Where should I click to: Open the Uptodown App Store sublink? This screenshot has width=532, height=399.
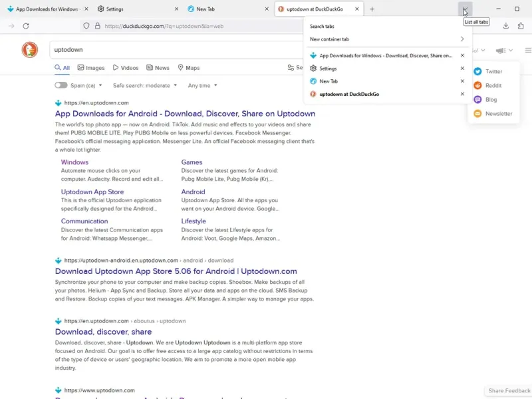coord(92,192)
